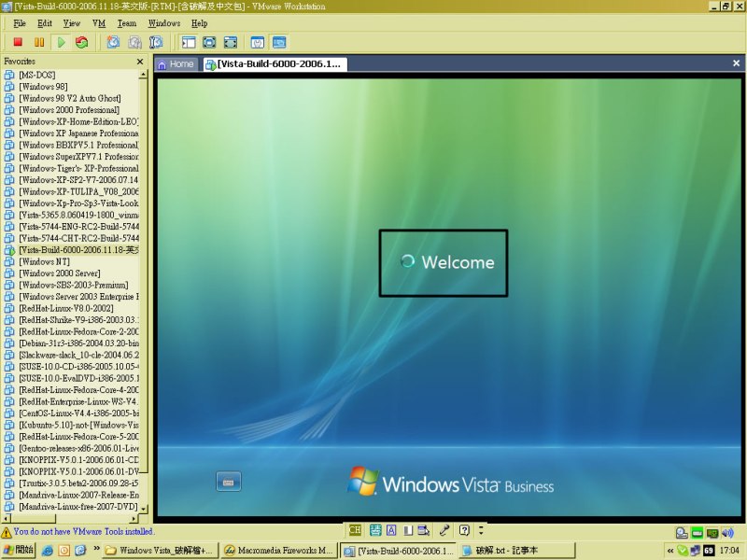Switch to Summary view toolbar icon
Viewport: 747px width, 560px height.
(258, 42)
